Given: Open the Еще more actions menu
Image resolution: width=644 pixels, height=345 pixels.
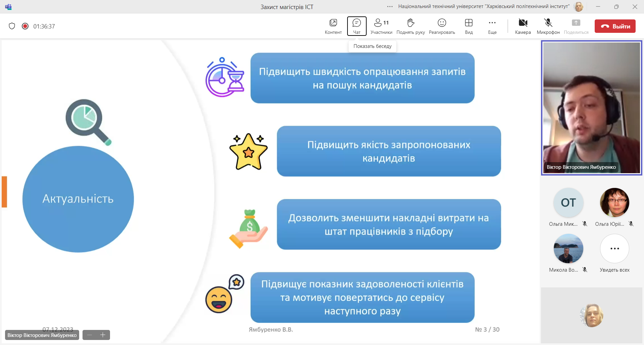Looking at the screenshot, I should (x=492, y=26).
